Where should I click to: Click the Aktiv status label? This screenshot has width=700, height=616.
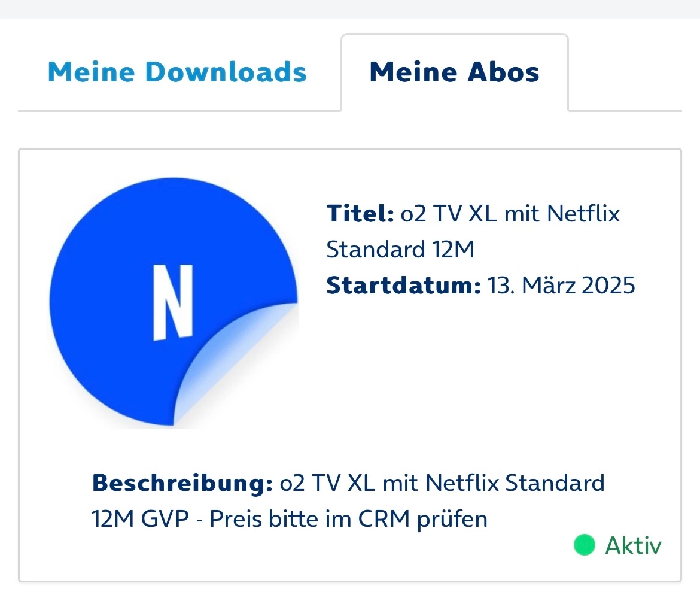[x=633, y=545]
